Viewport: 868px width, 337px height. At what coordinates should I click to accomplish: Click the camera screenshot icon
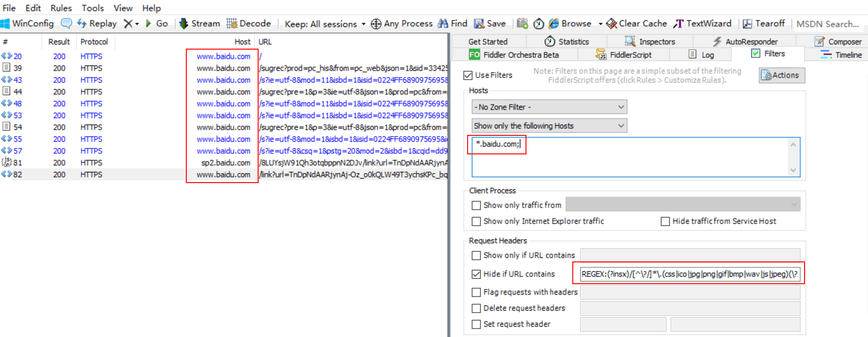[x=522, y=23]
